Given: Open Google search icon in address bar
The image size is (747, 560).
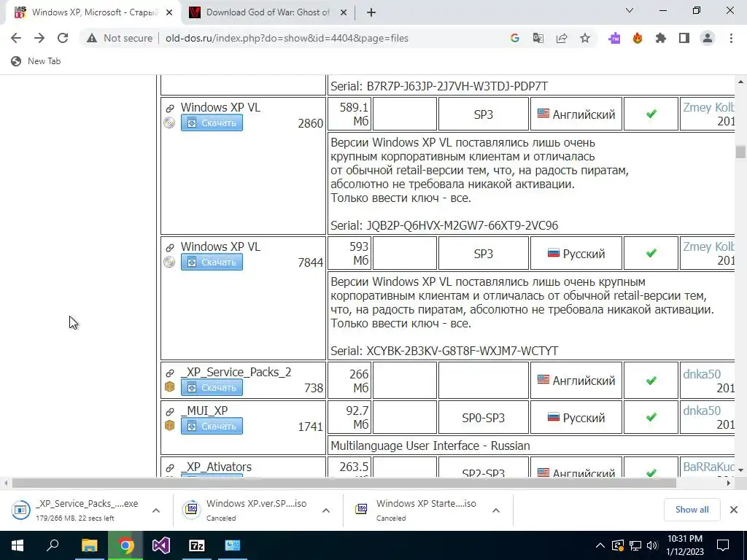Looking at the screenshot, I should tap(514, 38).
